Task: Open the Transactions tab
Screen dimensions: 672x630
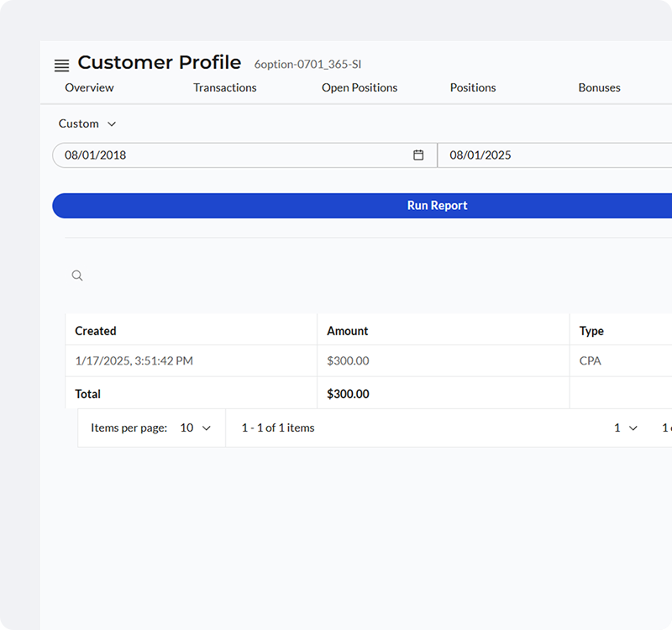Action: (x=224, y=87)
